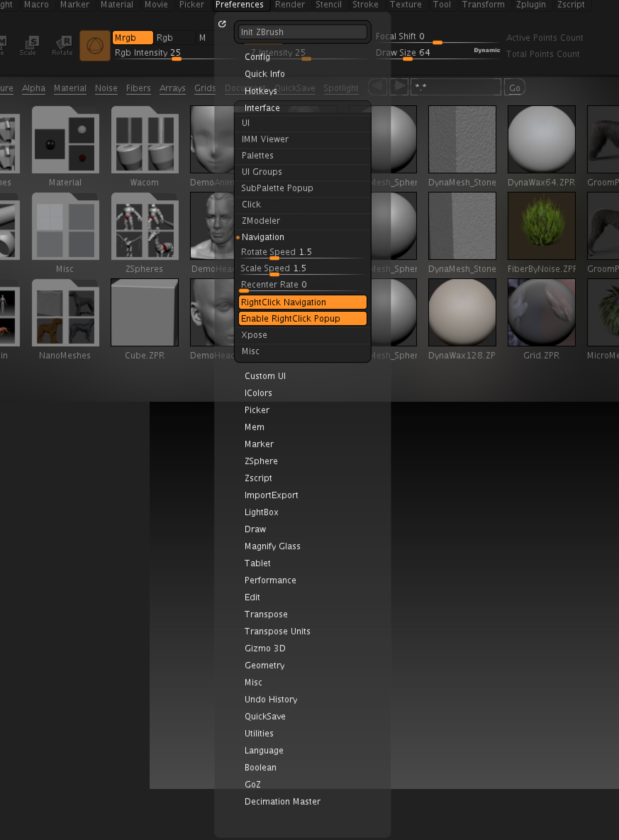
Task: Open the Zplugin menu
Action: coord(531,5)
